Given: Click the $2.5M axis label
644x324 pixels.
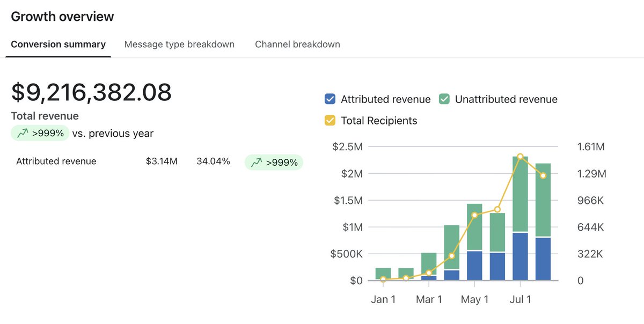Looking at the screenshot, I should [x=348, y=146].
